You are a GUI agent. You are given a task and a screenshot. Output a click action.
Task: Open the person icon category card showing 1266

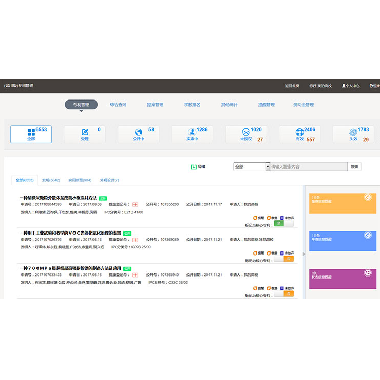click(192, 134)
